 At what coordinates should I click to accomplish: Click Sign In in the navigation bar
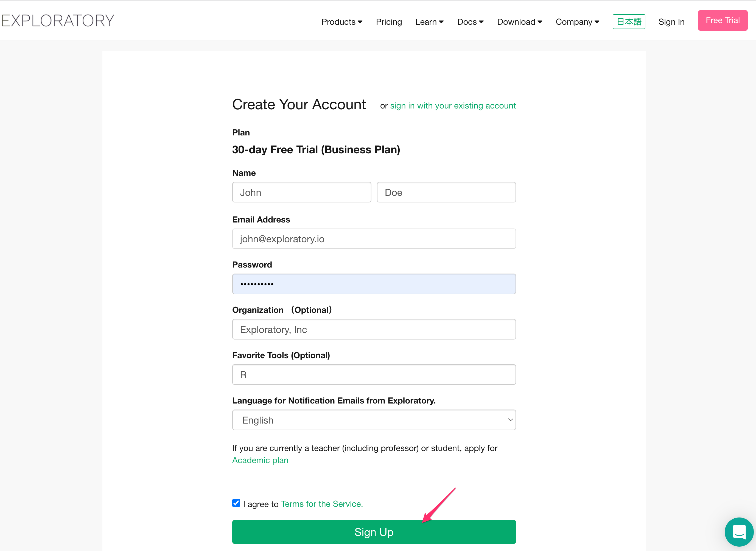(671, 22)
